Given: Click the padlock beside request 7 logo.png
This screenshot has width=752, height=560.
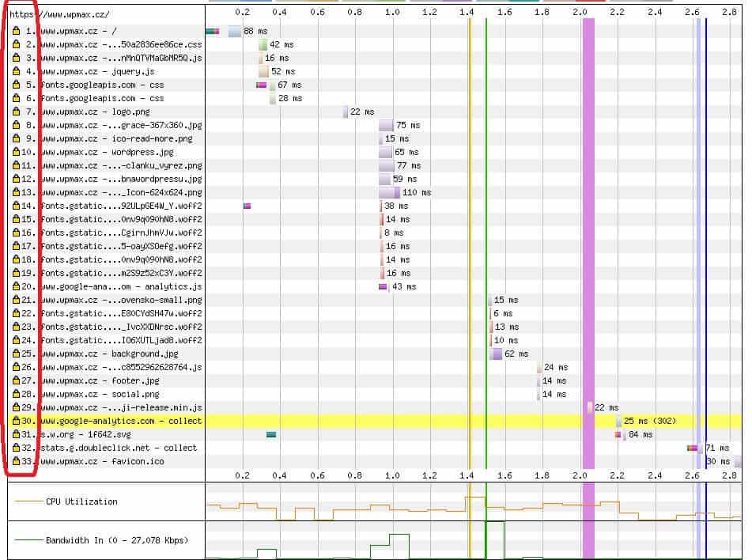Looking at the screenshot, I should (16, 112).
